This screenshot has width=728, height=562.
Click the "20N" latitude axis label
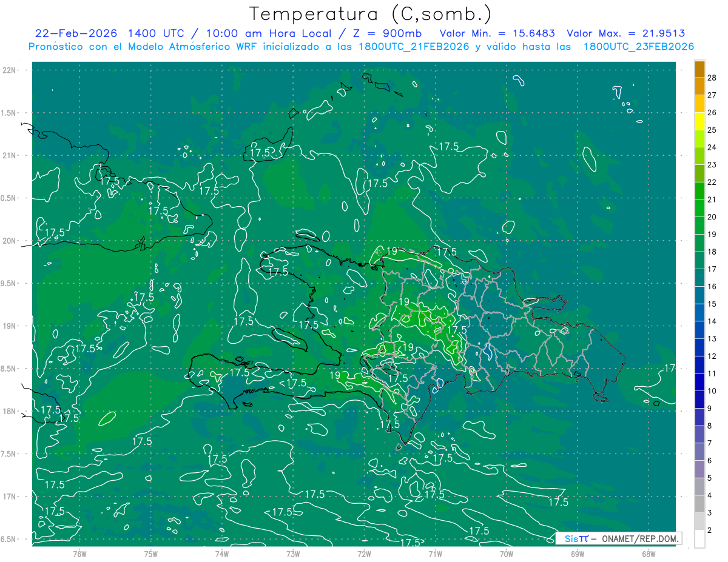click(x=10, y=241)
